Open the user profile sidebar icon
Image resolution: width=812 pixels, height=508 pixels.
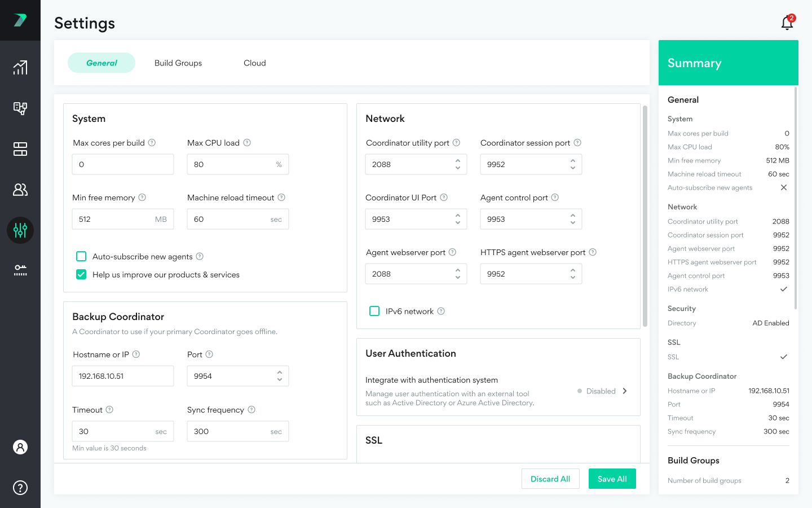click(20, 447)
